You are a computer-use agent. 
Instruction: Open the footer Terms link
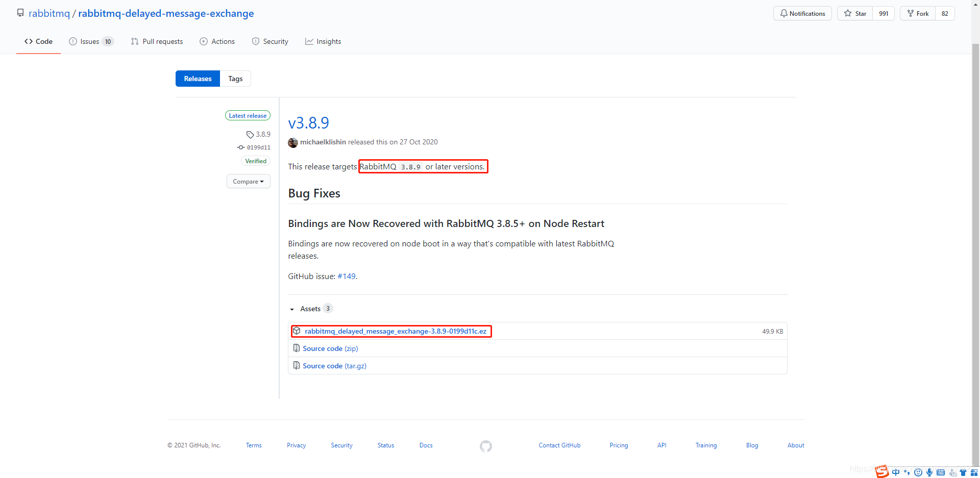click(x=254, y=445)
